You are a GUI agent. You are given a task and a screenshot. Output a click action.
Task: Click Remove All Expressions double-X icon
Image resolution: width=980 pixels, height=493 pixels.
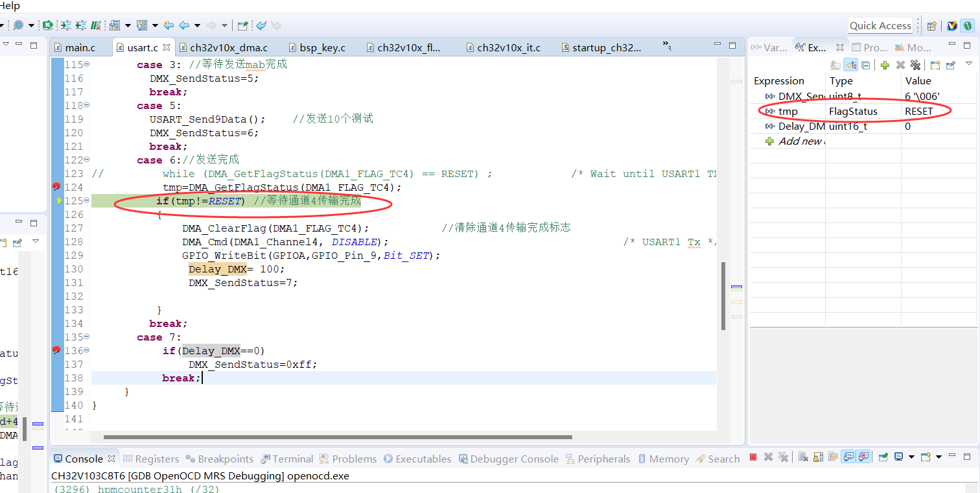pyautogui.click(x=915, y=65)
